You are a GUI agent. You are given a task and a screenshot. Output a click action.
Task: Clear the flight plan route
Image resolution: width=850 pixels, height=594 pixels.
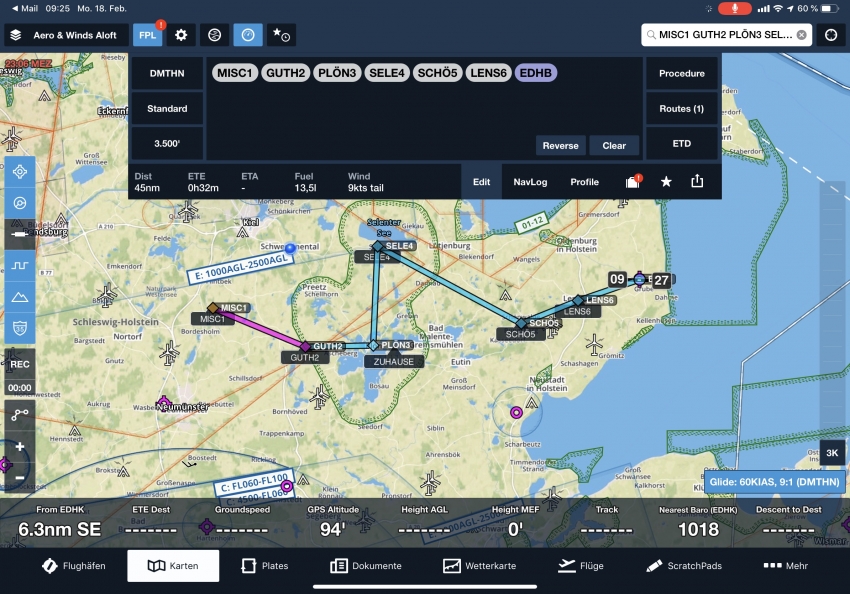click(x=614, y=145)
